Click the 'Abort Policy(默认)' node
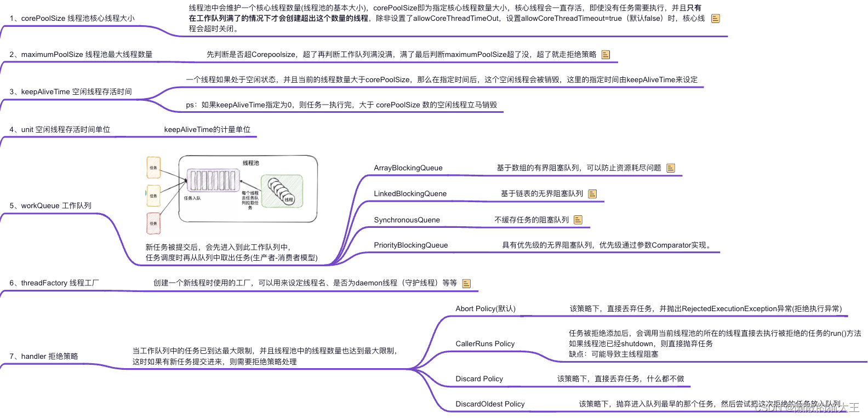 click(486, 309)
